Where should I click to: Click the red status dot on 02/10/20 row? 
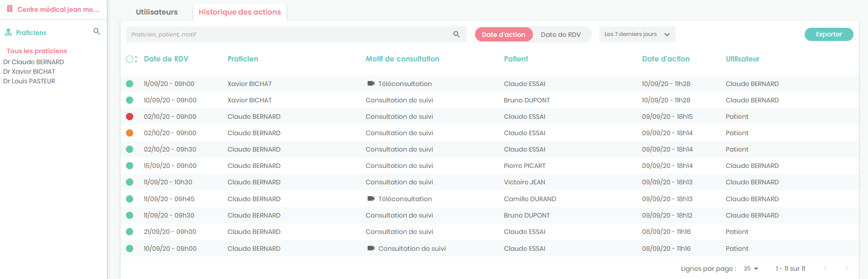click(x=130, y=117)
